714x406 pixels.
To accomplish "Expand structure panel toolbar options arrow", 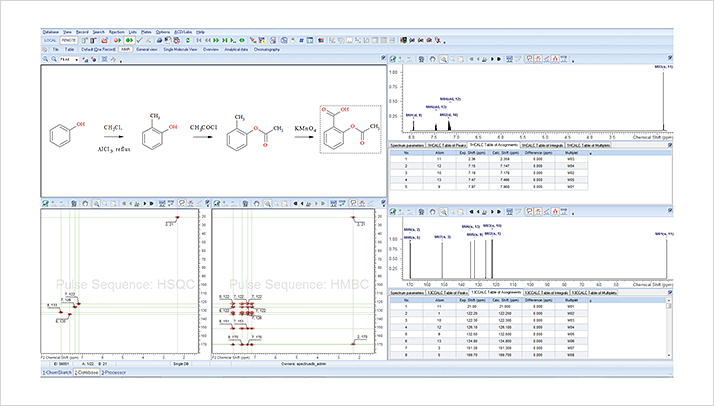I will pyautogui.click(x=121, y=61).
